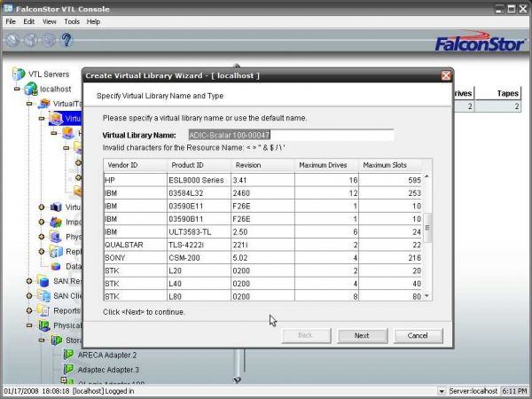Open the Edit menu
The width and height of the screenshot is (532, 399).
click(29, 21)
